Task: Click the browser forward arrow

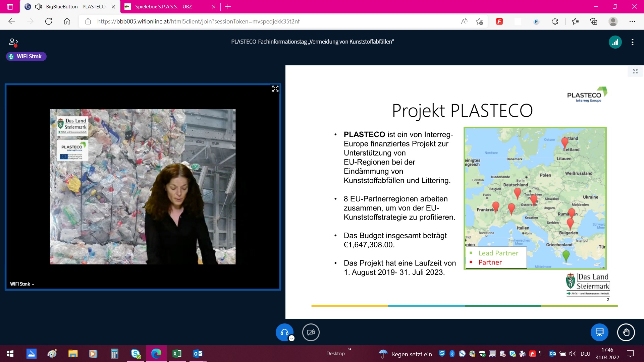Action: 30,21
